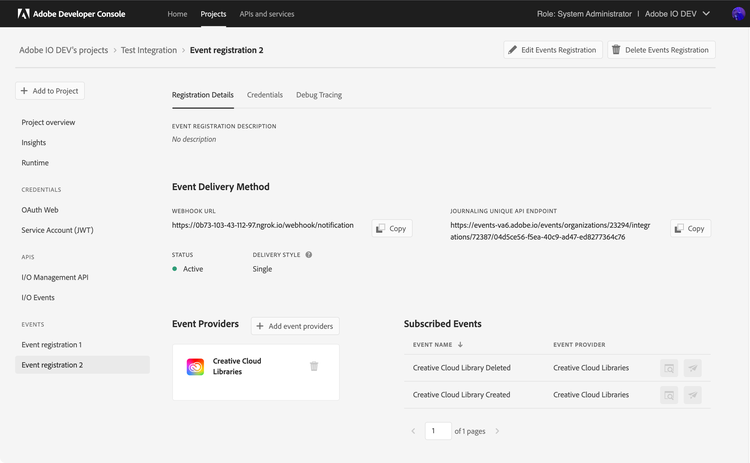The width and height of the screenshot is (750, 463).
Task: Click the page number input field
Action: (x=437, y=431)
